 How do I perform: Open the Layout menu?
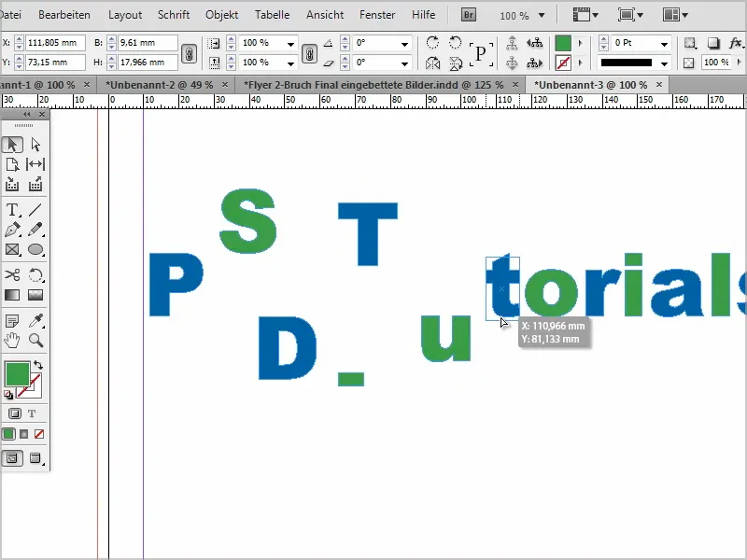pos(125,15)
